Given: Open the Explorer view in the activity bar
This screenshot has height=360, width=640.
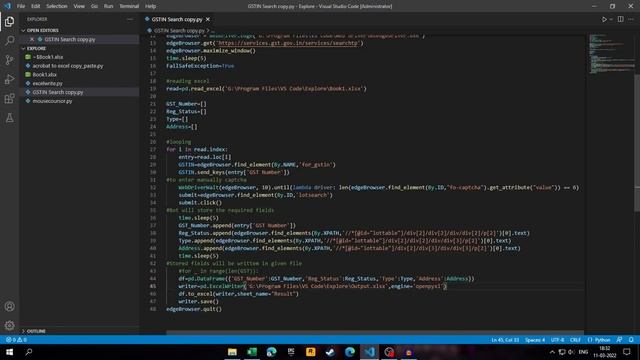Looking at the screenshot, I should (x=9, y=21).
